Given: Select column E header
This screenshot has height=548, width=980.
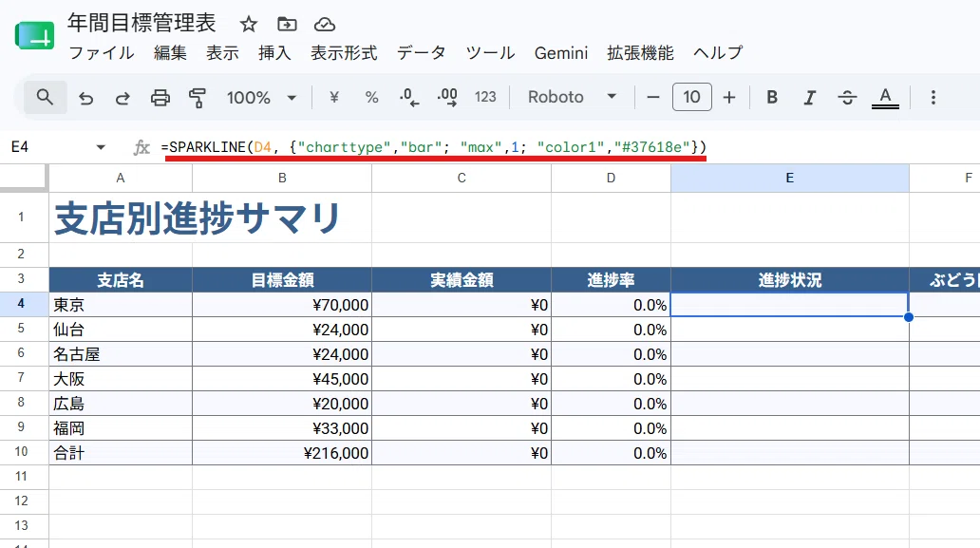Looking at the screenshot, I should pyautogui.click(x=790, y=179).
